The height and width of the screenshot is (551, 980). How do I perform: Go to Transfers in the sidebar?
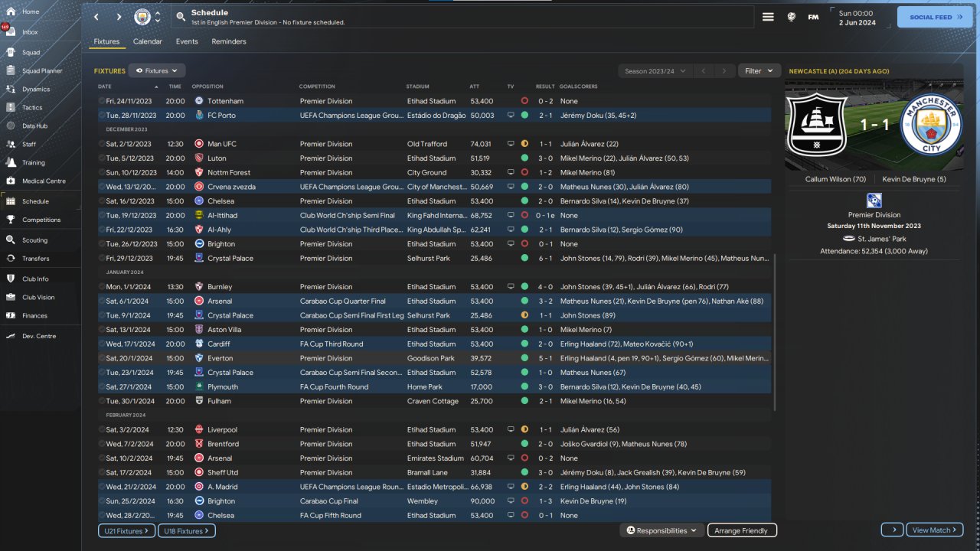(36, 259)
